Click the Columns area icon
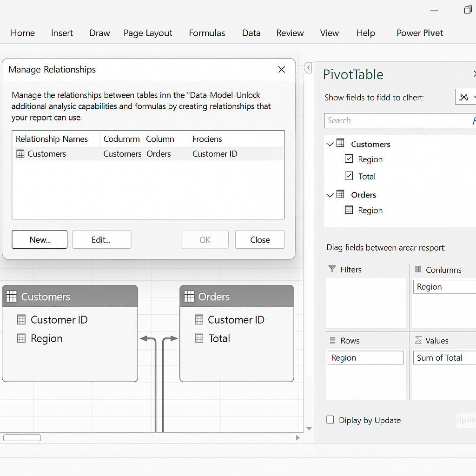 pos(418,269)
